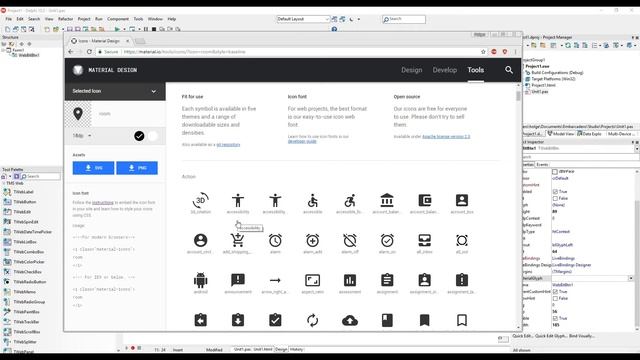640x360 pixels.
Task: Select the autorenew circular arrows icon
Action: tap(313, 320)
